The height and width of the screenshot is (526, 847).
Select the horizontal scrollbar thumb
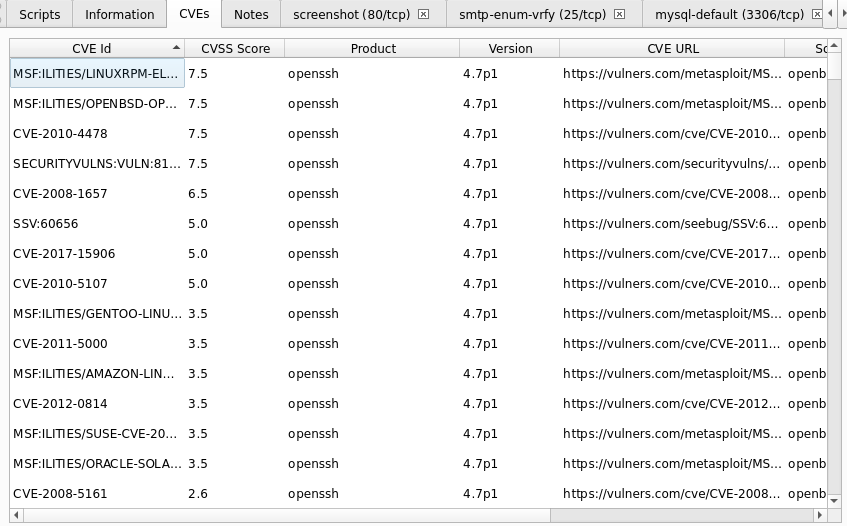287,515
